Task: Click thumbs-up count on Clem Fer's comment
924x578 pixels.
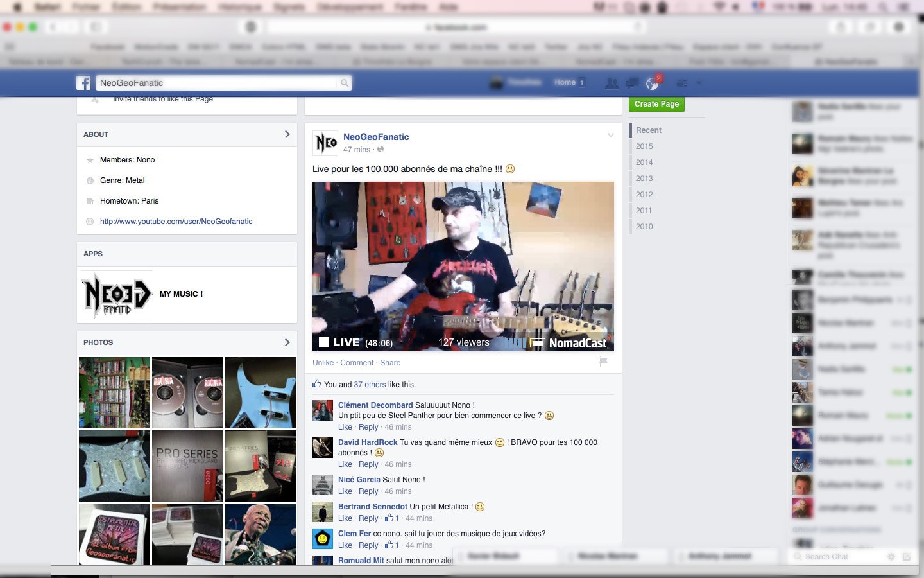Action: [x=392, y=545]
